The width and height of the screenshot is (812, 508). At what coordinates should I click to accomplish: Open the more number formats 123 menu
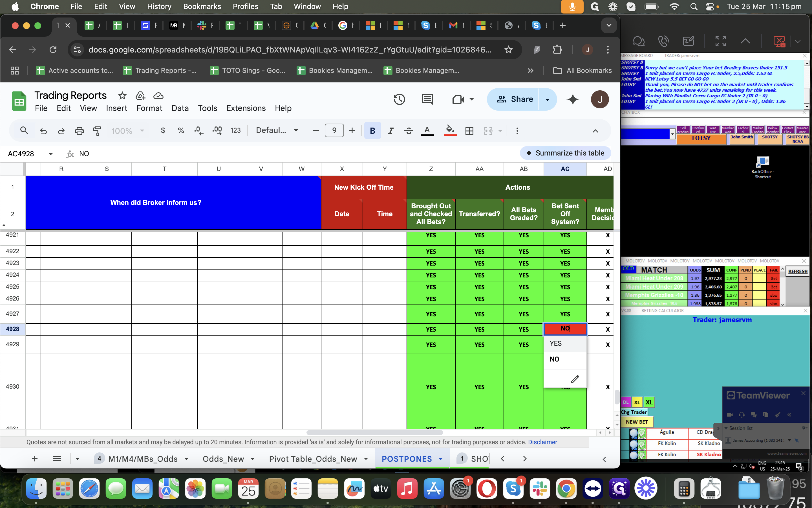(235, 131)
